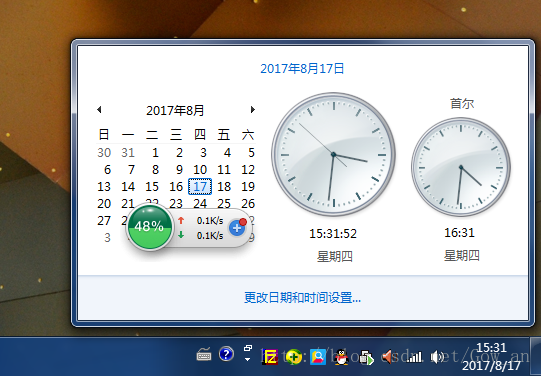
Task: Select date 18 in the calendar
Action: [x=224, y=187]
